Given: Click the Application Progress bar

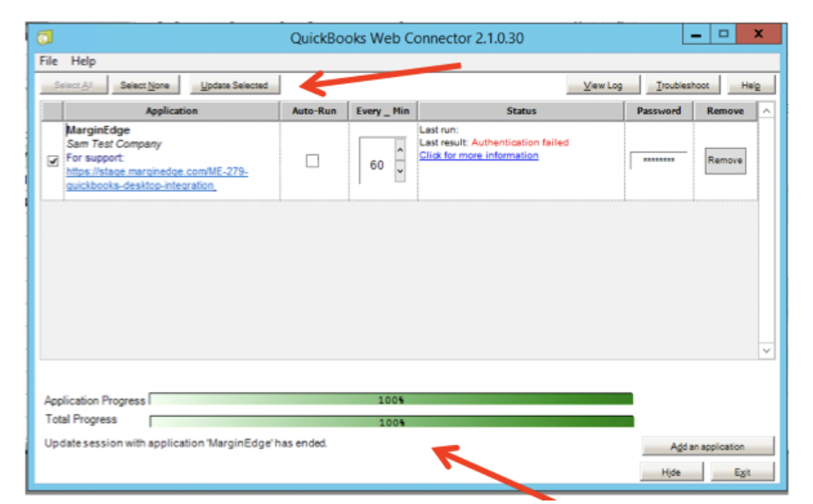Looking at the screenshot, I should (391, 399).
